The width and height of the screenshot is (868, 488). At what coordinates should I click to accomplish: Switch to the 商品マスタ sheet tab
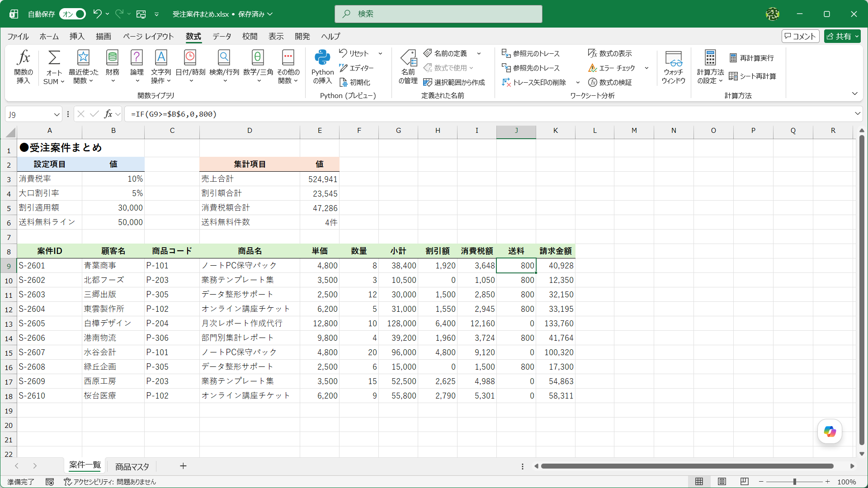coord(132,466)
